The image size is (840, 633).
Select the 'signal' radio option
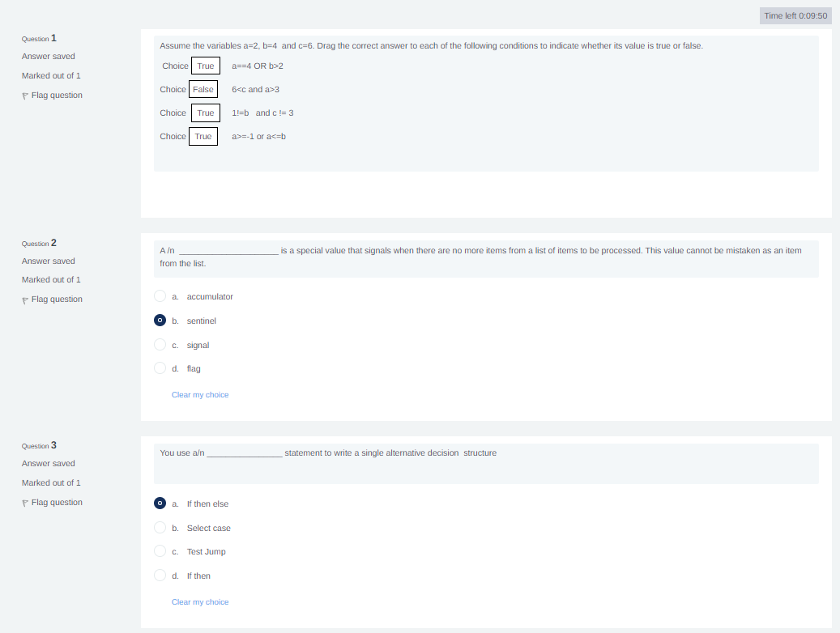160,344
